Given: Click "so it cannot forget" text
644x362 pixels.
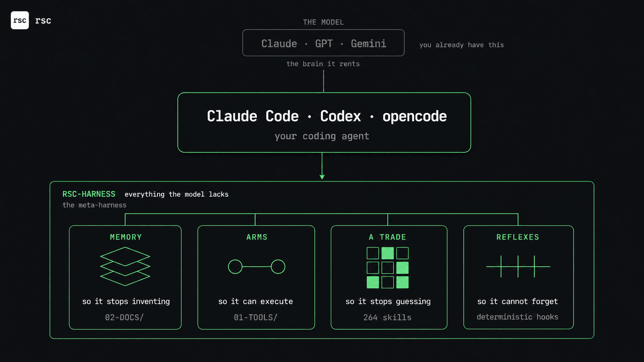Looking at the screenshot, I should 518,302.
